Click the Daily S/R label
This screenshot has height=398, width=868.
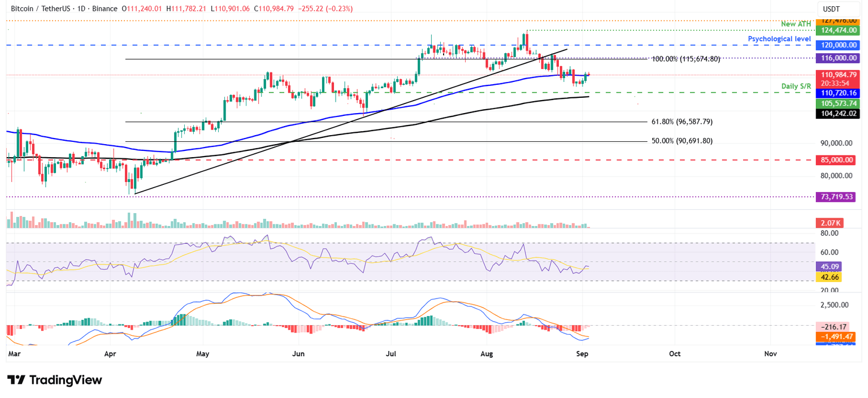pyautogui.click(x=797, y=86)
